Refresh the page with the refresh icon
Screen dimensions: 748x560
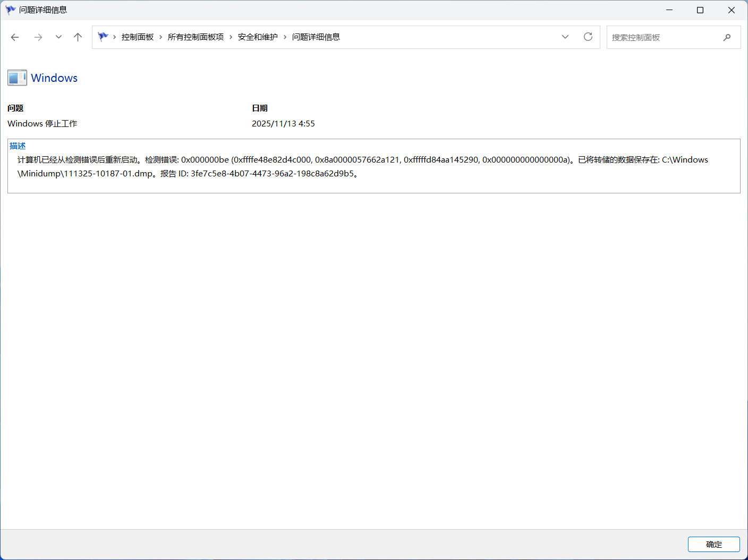tap(588, 37)
